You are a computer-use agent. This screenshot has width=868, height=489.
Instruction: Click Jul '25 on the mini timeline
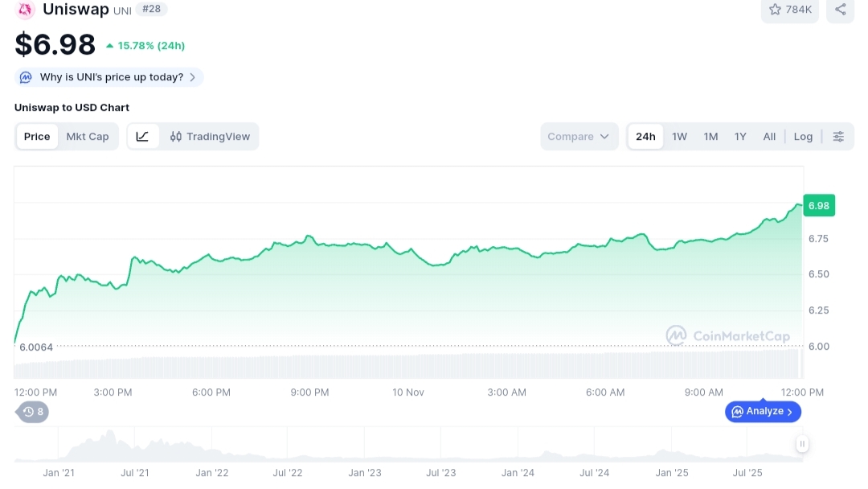[747, 472]
